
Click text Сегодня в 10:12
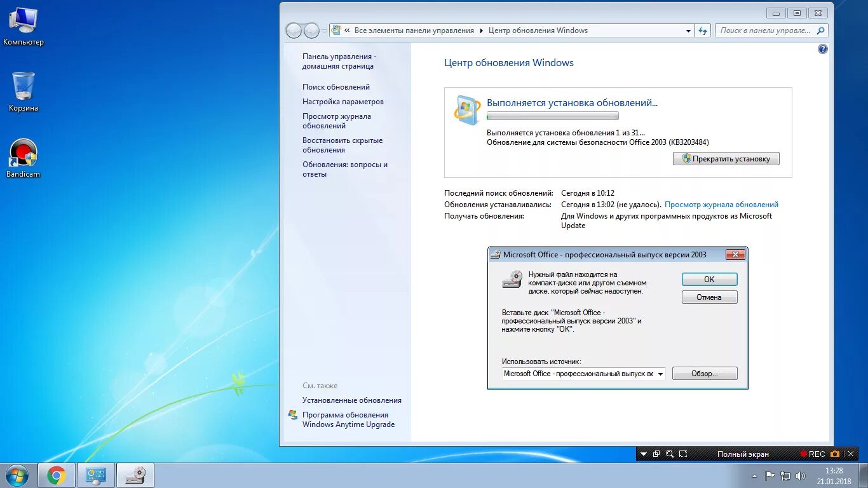[588, 193]
